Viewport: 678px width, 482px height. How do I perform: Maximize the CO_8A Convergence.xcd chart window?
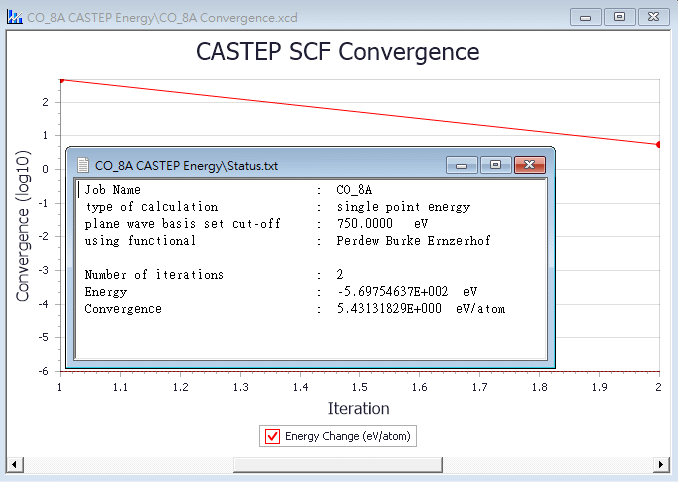(x=619, y=17)
